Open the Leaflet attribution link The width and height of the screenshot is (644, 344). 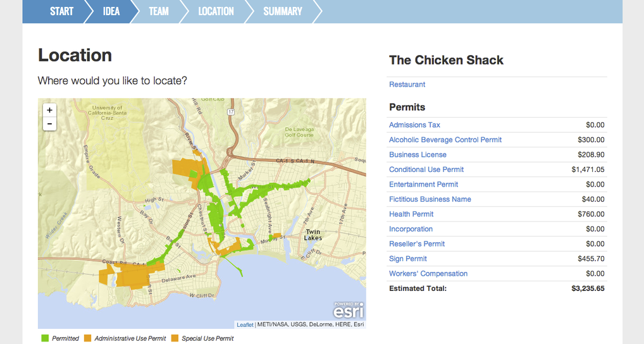245,325
